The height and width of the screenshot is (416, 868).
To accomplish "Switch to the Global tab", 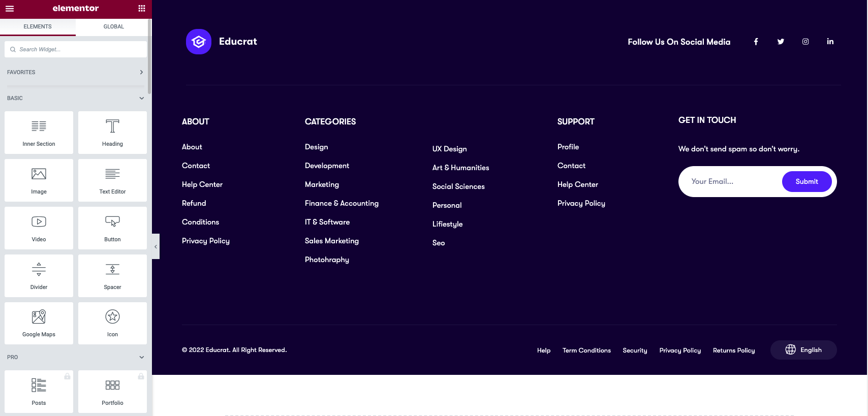I will tap(113, 26).
